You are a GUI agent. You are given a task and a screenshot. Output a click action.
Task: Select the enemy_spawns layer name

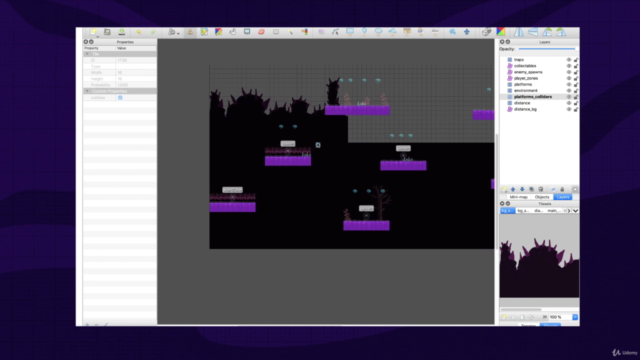pyautogui.click(x=528, y=72)
